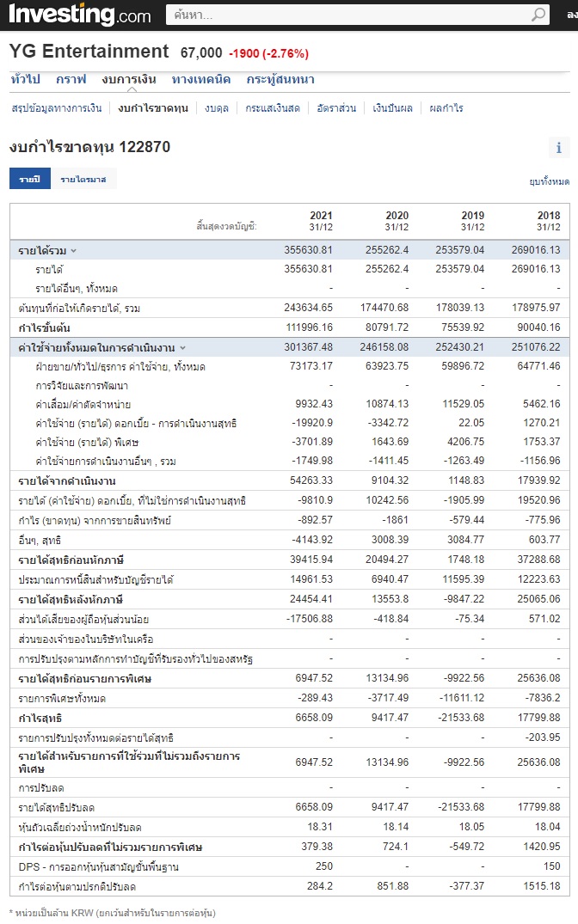The height and width of the screenshot is (924, 578).
Task: Click ยุบทั้งหมด collapse-all link
Action: [549, 181]
